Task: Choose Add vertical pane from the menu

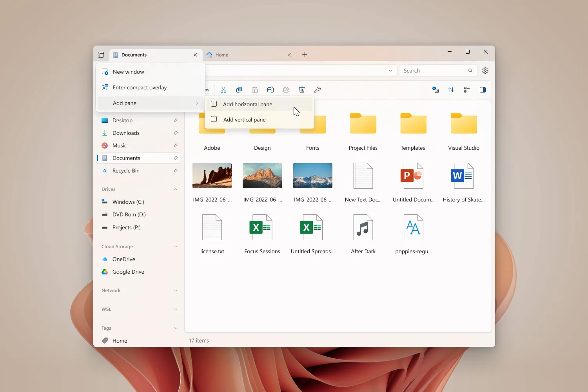Action: (244, 120)
